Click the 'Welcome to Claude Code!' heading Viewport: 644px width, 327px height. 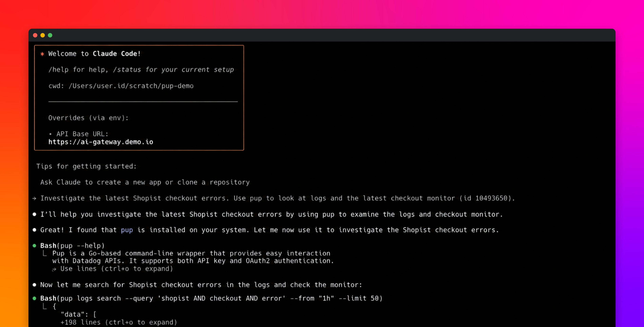coord(95,54)
